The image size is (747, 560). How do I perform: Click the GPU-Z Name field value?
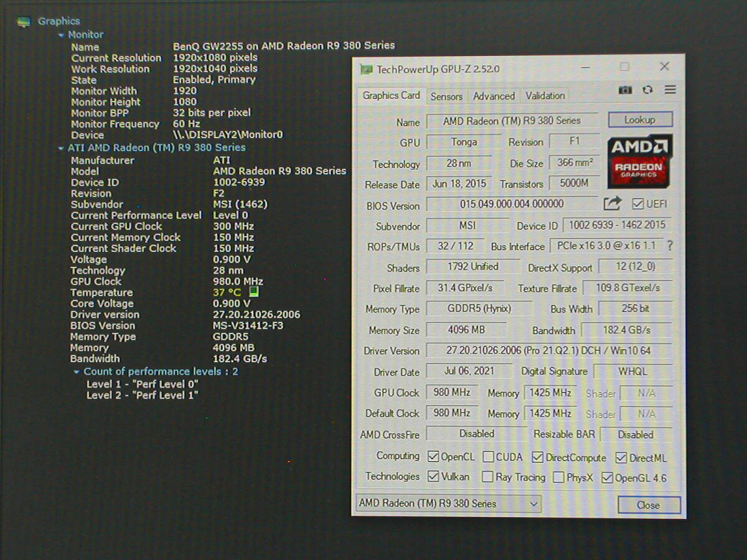[x=512, y=121]
